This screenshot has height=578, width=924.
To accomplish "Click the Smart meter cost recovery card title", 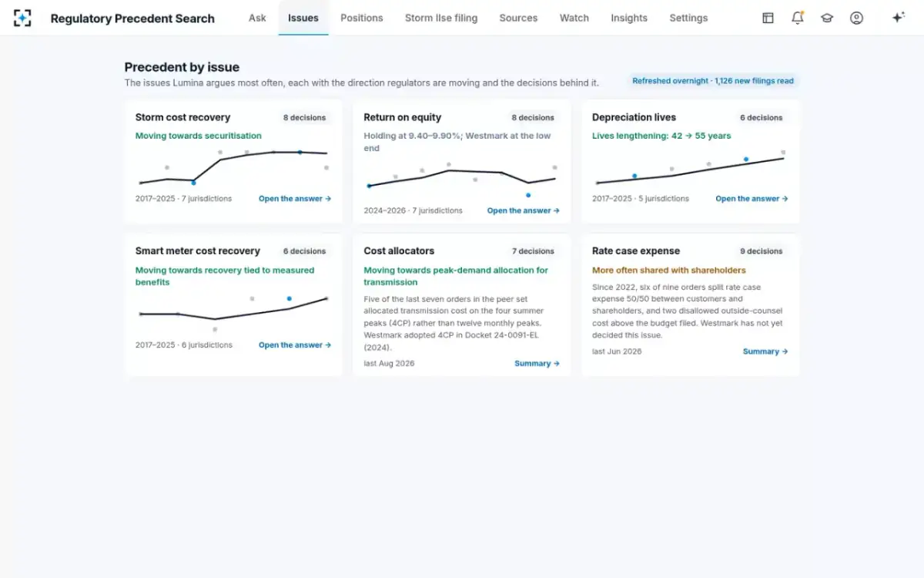I will [198, 250].
